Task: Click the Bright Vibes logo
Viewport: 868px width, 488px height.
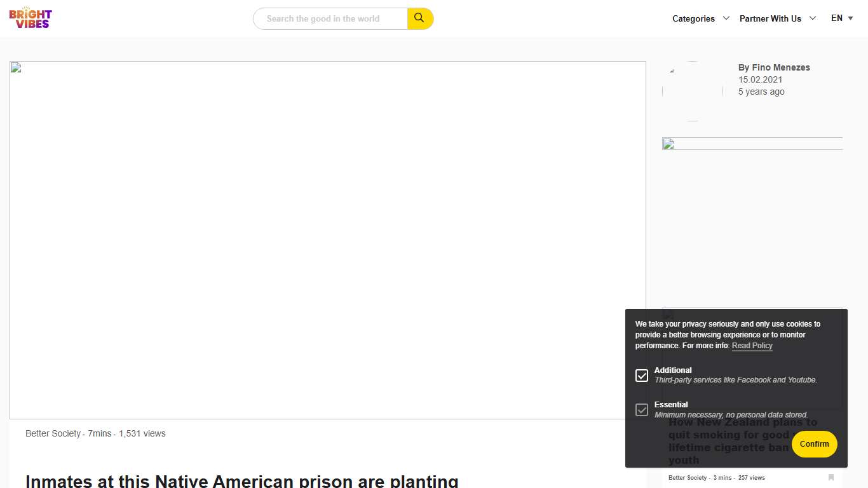Action: (x=31, y=18)
